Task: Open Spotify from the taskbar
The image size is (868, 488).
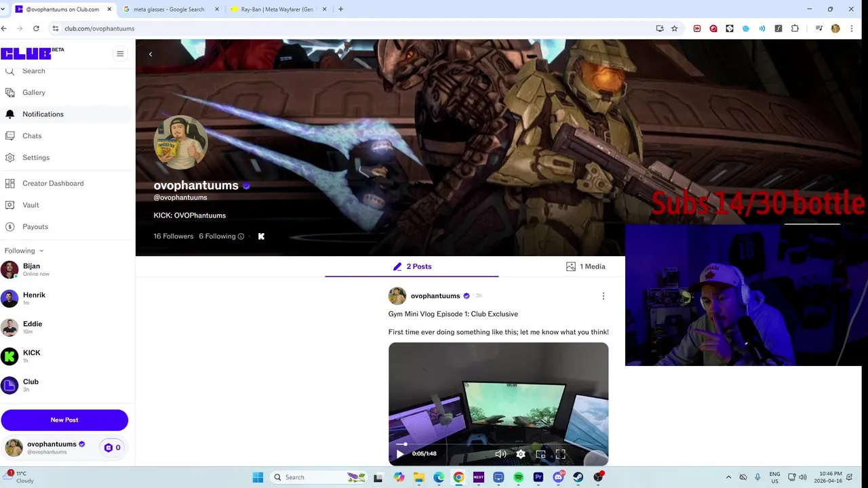Action: click(518, 477)
